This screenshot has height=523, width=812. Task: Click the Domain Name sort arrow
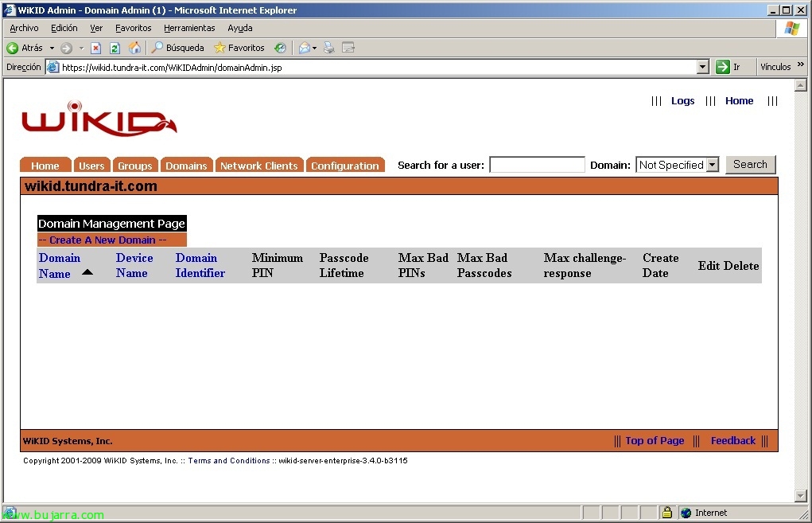[x=87, y=272]
